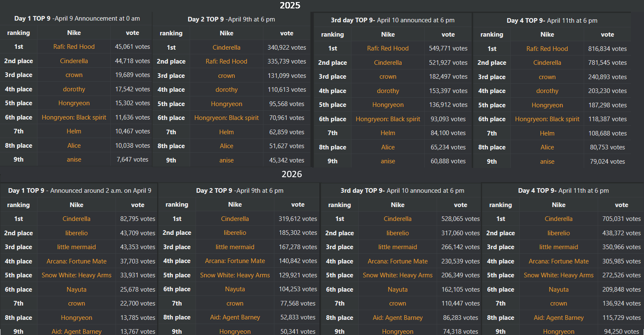Click the '11,636 votes' cell

[x=132, y=117]
